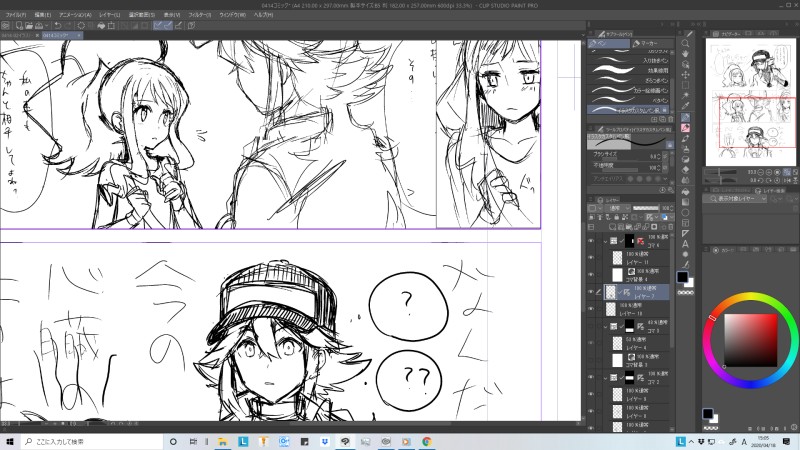
Task: Switch to the inactive 0416 document tab
Action: 18,35
